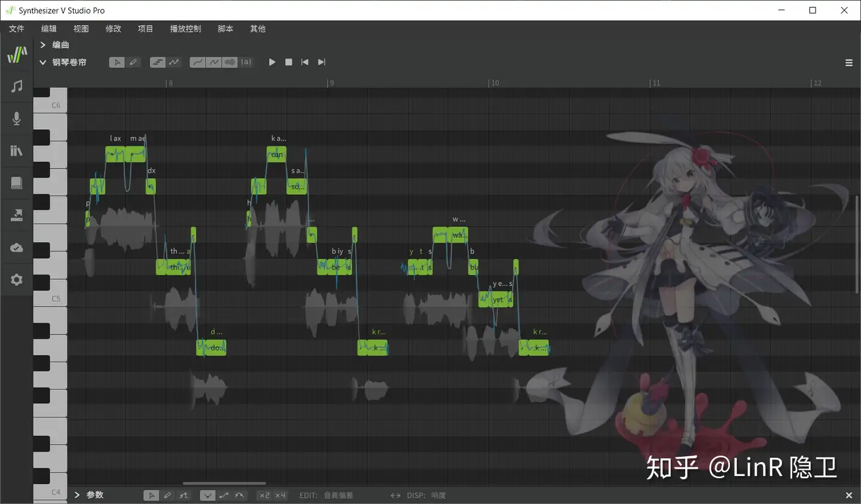Open the piano roll hamburger menu
This screenshot has width=861, height=504.
(x=848, y=63)
